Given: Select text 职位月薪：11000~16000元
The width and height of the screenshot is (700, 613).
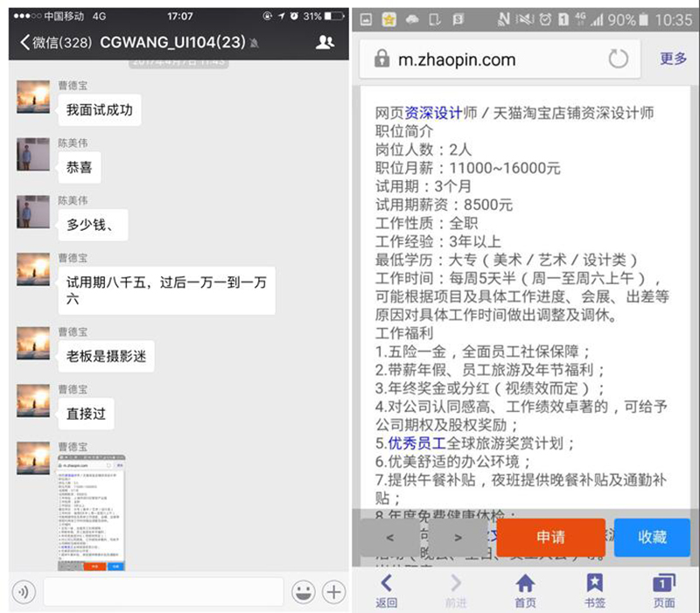Looking at the screenshot, I should point(467,168).
